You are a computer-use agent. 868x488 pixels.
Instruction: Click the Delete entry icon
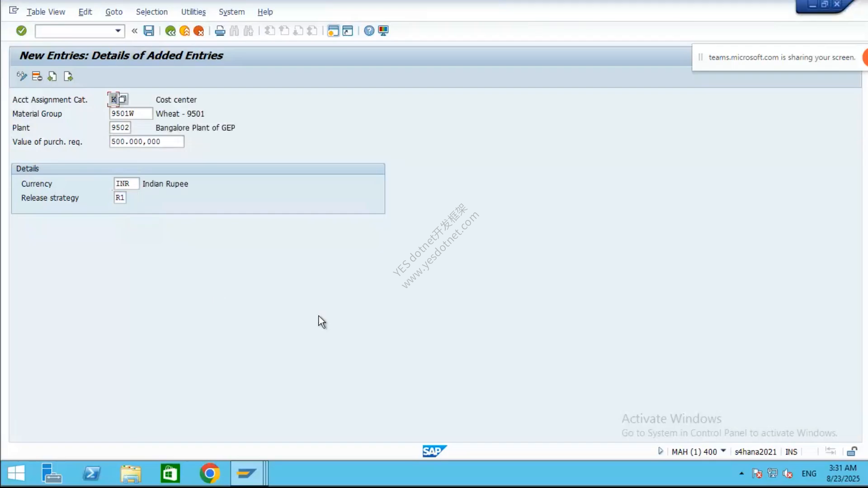tap(37, 76)
